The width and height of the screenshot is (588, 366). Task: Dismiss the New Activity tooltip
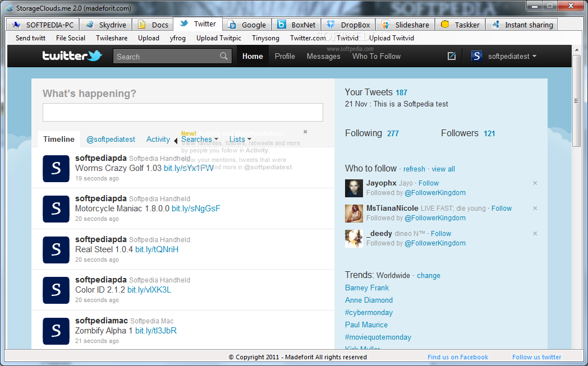[x=305, y=132]
